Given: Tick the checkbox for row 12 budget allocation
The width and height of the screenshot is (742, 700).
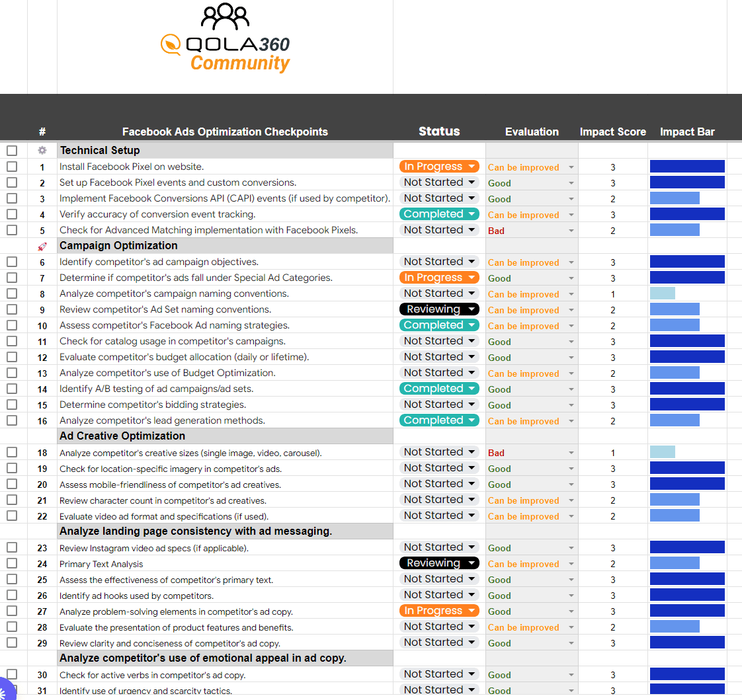Looking at the screenshot, I should 12,357.
